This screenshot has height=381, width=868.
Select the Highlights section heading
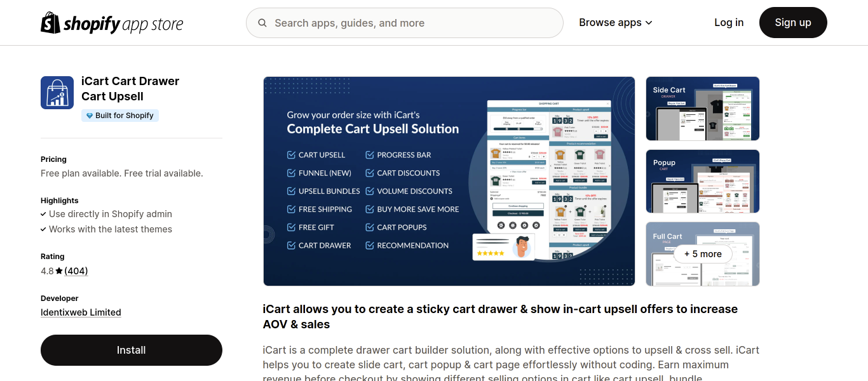(x=59, y=200)
